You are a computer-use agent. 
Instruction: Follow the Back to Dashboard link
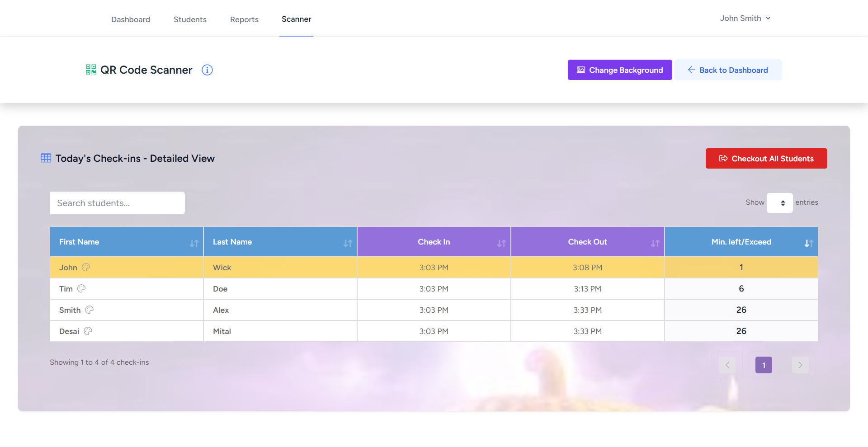point(728,70)
